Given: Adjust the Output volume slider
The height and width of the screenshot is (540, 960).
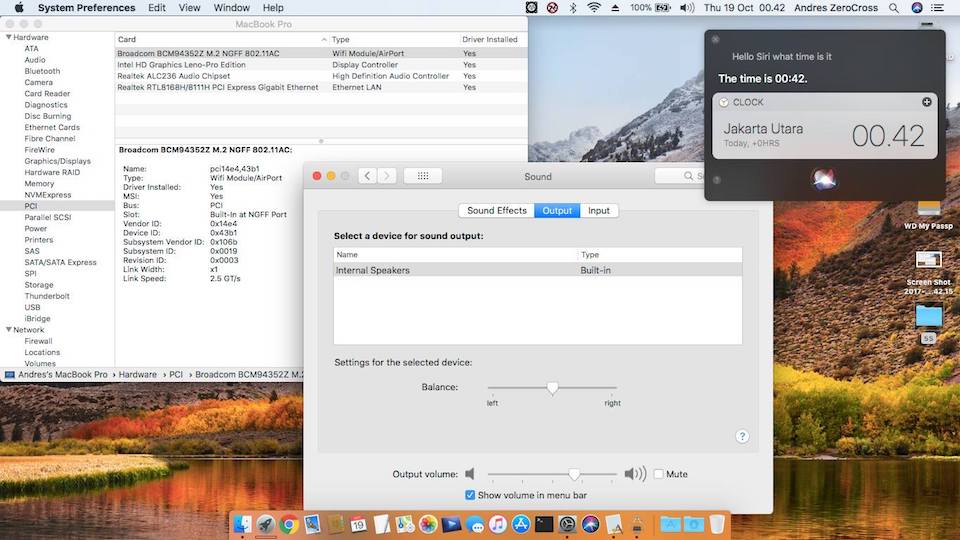Looking at the screenshot, I should (574, 474).
